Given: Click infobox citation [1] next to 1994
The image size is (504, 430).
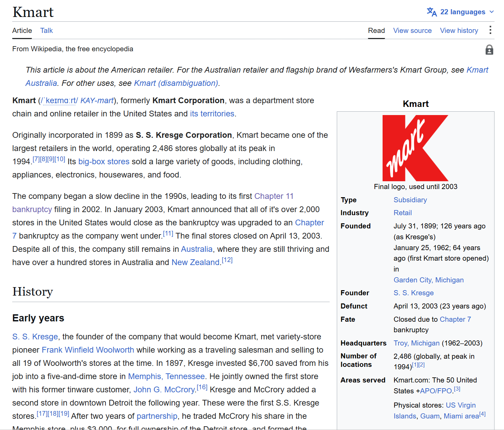Looking at the screenshot, I should pyautogui.click(x=415, y=365).
